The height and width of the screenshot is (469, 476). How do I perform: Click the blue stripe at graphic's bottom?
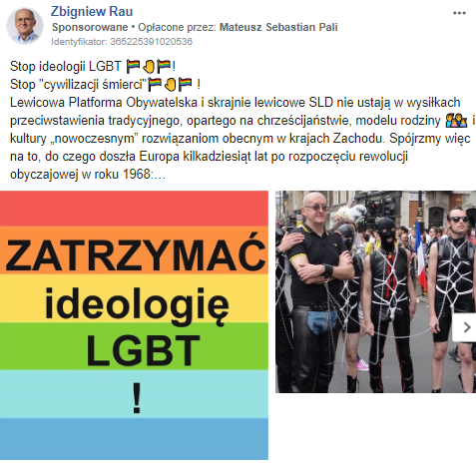tap(134, 439)
